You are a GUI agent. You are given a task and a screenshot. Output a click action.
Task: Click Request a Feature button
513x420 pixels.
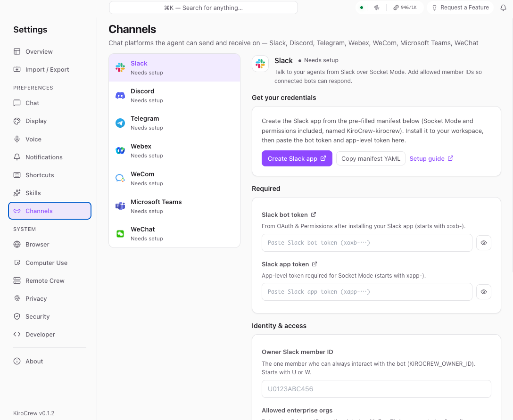pos(460,8)
